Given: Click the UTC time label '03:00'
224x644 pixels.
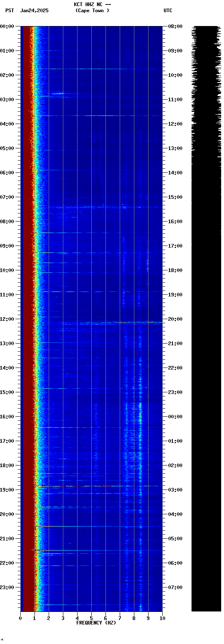Looking at the screenshot, I should tap(175, 490).
